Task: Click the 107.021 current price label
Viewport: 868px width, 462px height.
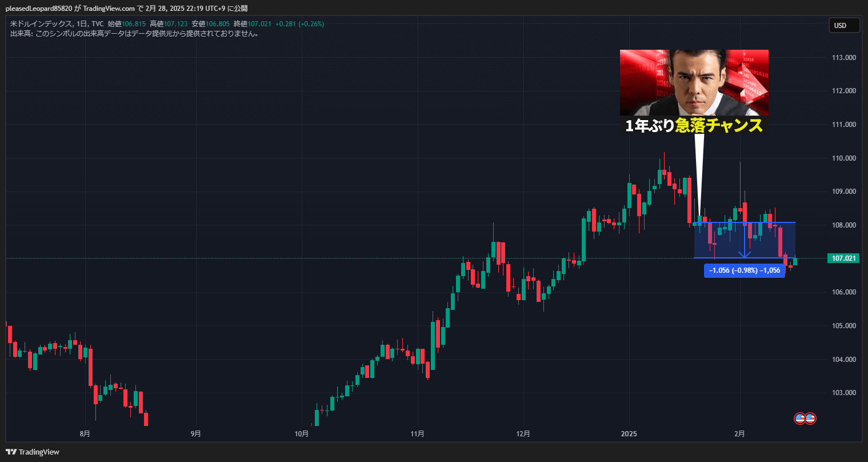Action: coord(843,258)
